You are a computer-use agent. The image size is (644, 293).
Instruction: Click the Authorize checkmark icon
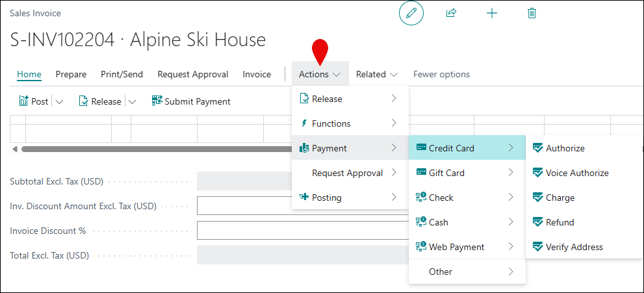(x=537, y=147)
